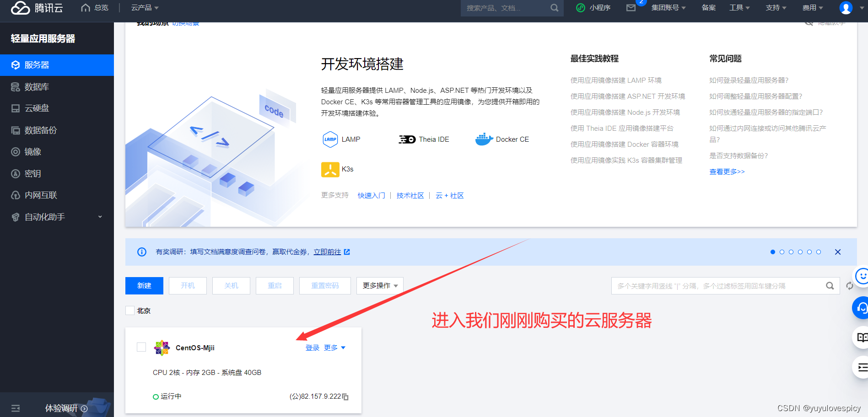This screenshot has width=868, height=417.
Task: Open 查看更多>> FAQ link
Action: (727, 171)
